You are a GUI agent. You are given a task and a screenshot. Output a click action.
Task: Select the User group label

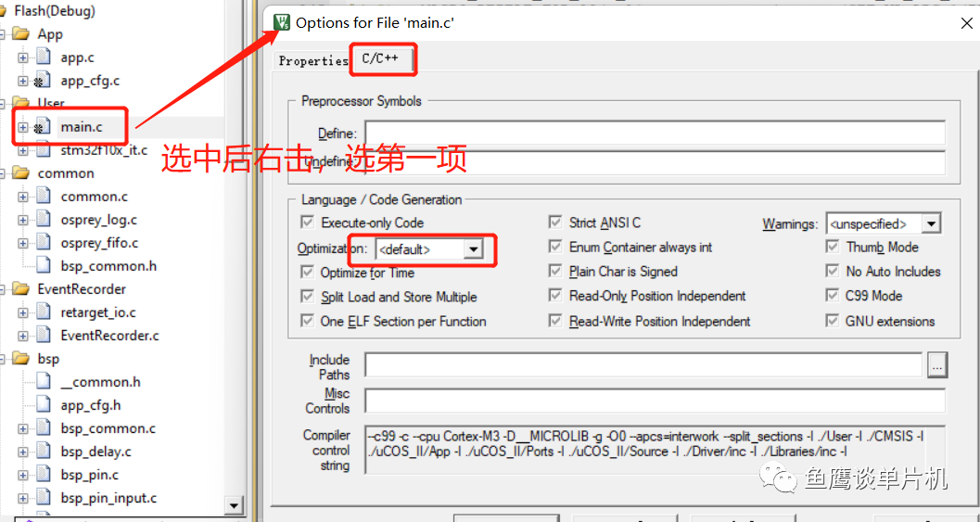click(x=51, y=103)
